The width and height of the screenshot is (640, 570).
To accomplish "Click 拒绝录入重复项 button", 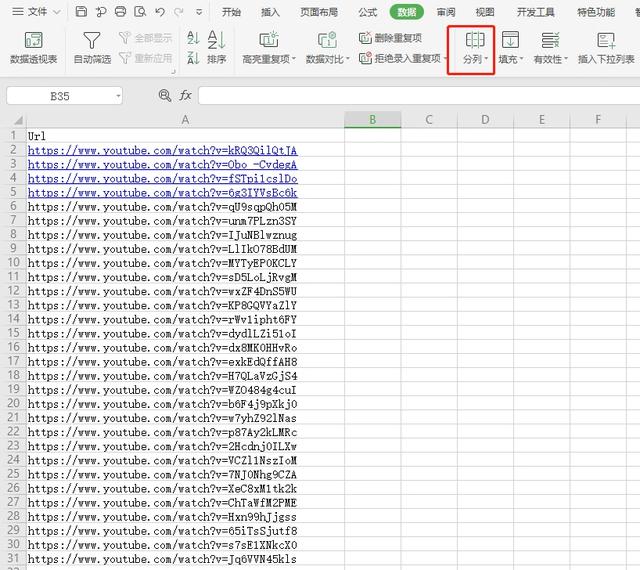I will click(402, 58).
